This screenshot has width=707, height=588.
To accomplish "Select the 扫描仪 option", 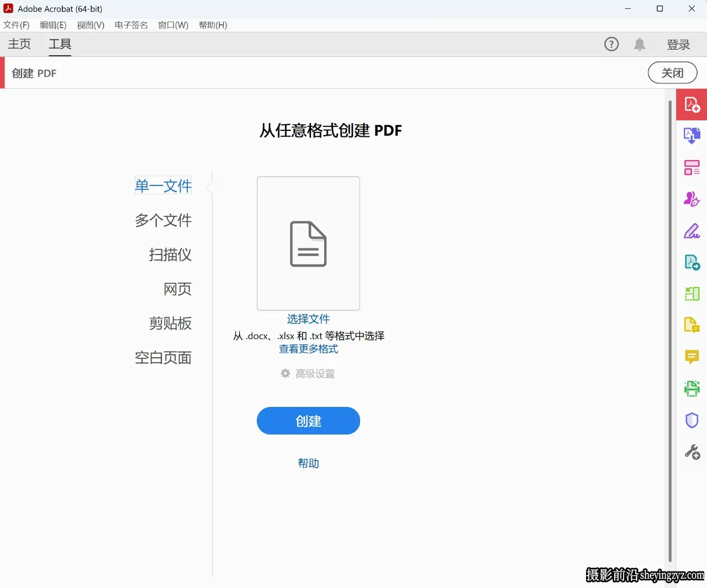I will point(170,254).
